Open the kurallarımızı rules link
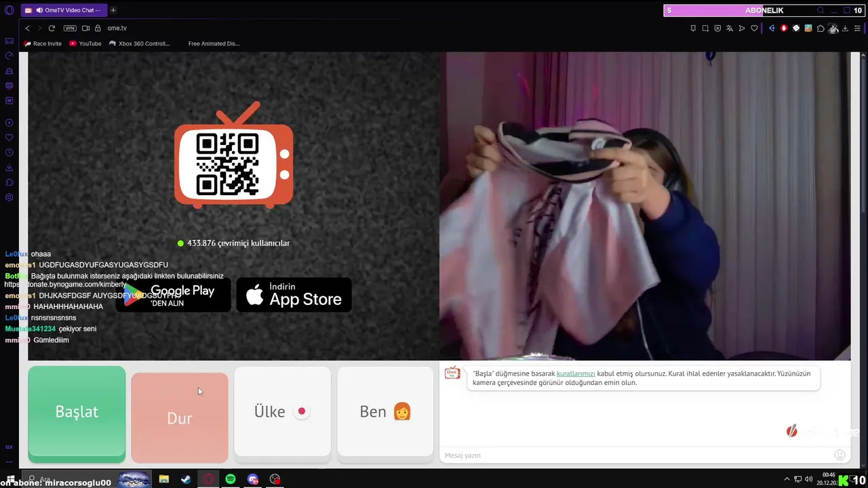 [576, 373]
